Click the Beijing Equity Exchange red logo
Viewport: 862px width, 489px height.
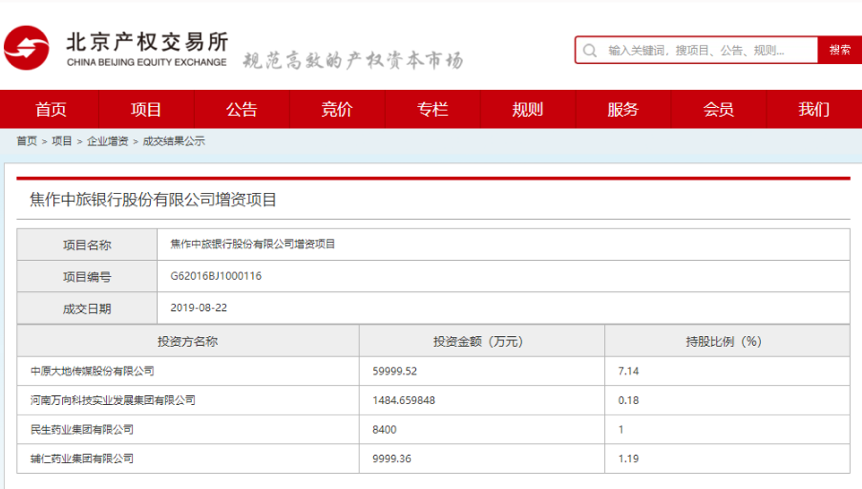click(26, 48)
